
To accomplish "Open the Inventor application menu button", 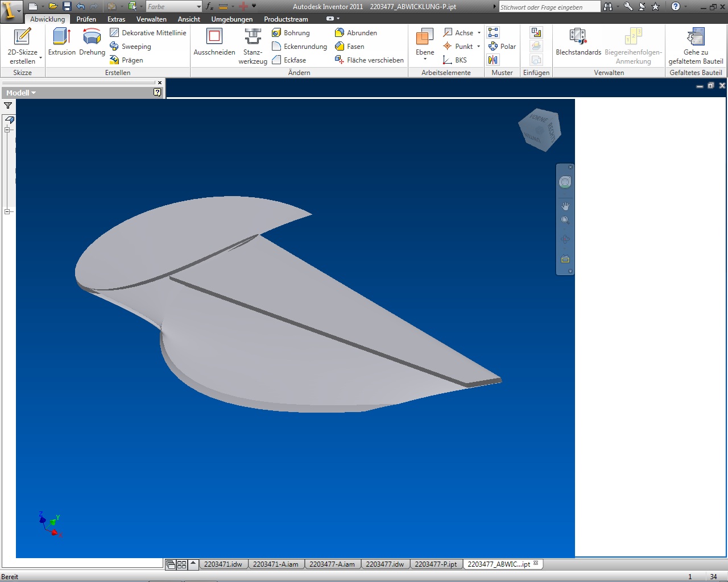I will coord(10,10).
